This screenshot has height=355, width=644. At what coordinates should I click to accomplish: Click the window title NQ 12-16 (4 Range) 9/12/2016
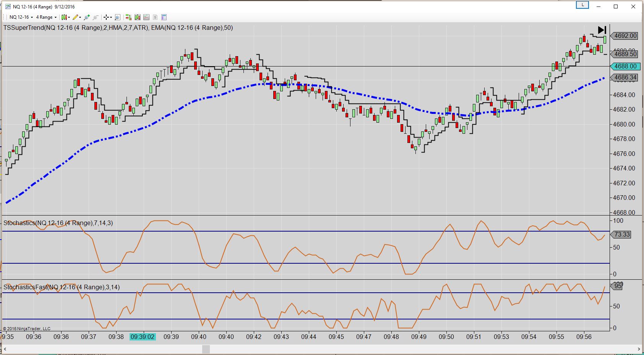tap(44, 6)
